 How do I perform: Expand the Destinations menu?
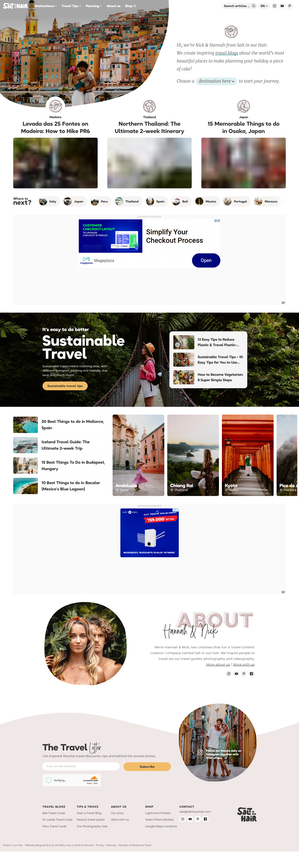46,6
